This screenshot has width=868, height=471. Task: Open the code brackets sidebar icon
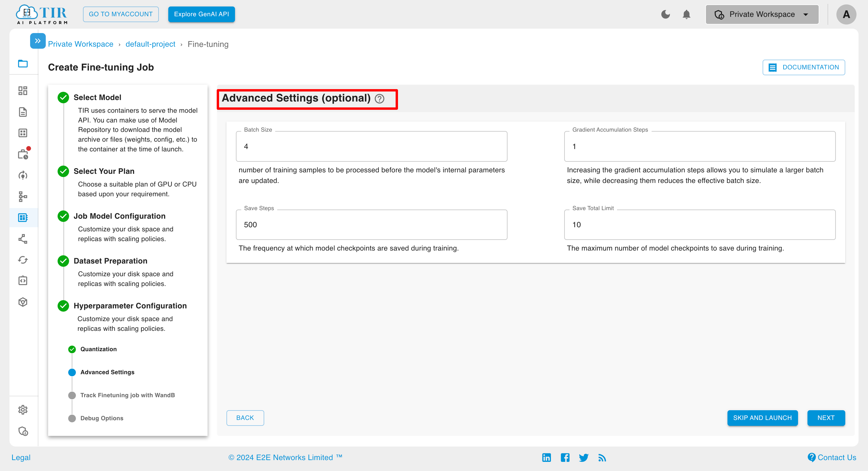click(x=23, y=281)
